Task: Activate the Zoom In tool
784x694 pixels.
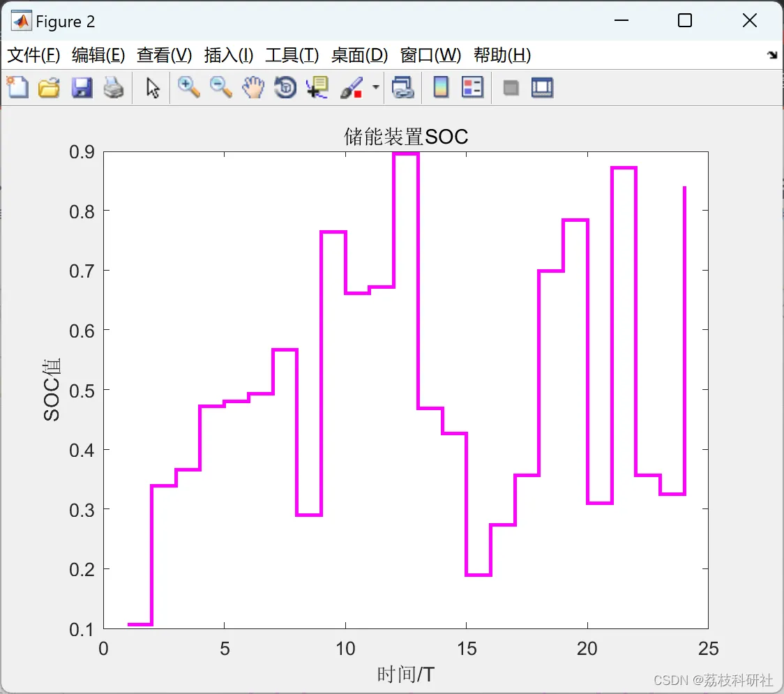Action: point(188,87)
